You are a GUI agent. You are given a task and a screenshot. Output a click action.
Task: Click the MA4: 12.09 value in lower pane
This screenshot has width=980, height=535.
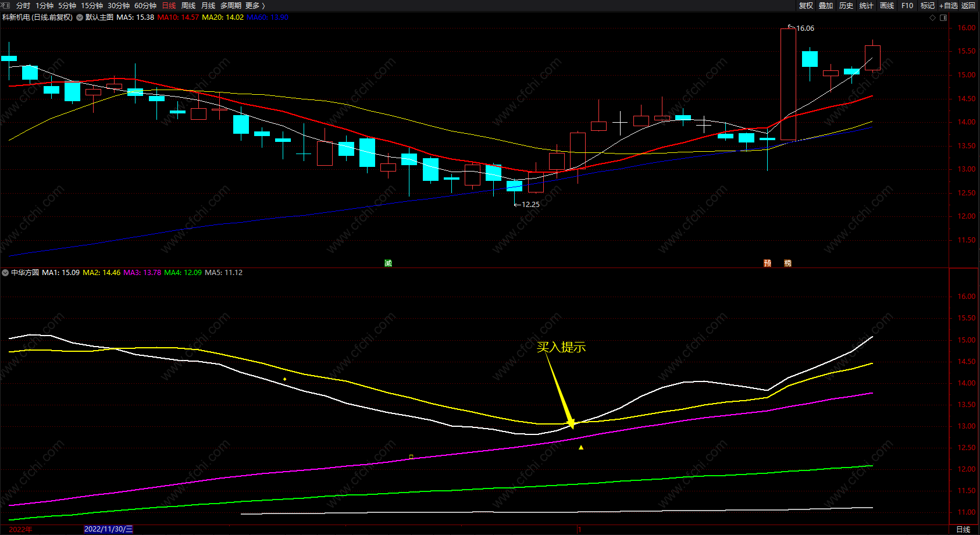click(183, 273)
